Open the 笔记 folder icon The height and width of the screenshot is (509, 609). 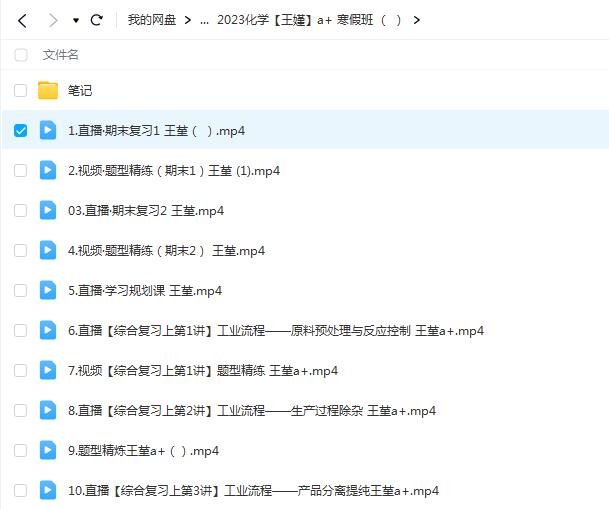[x=48, y=91]
